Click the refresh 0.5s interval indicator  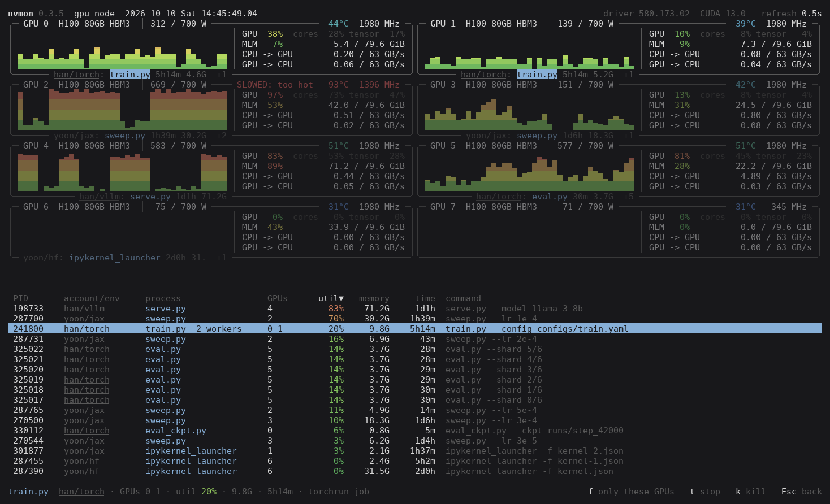[792, 14]
